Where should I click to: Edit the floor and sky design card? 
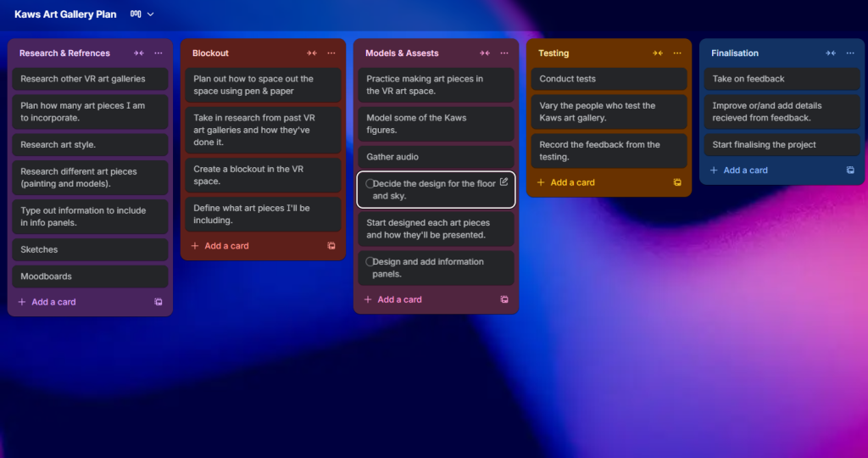(x=504, y=182)
